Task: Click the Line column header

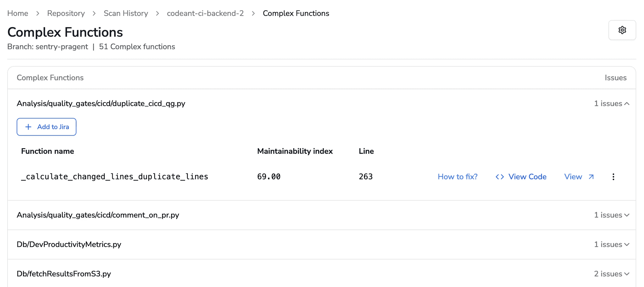Action: point(366,151)
